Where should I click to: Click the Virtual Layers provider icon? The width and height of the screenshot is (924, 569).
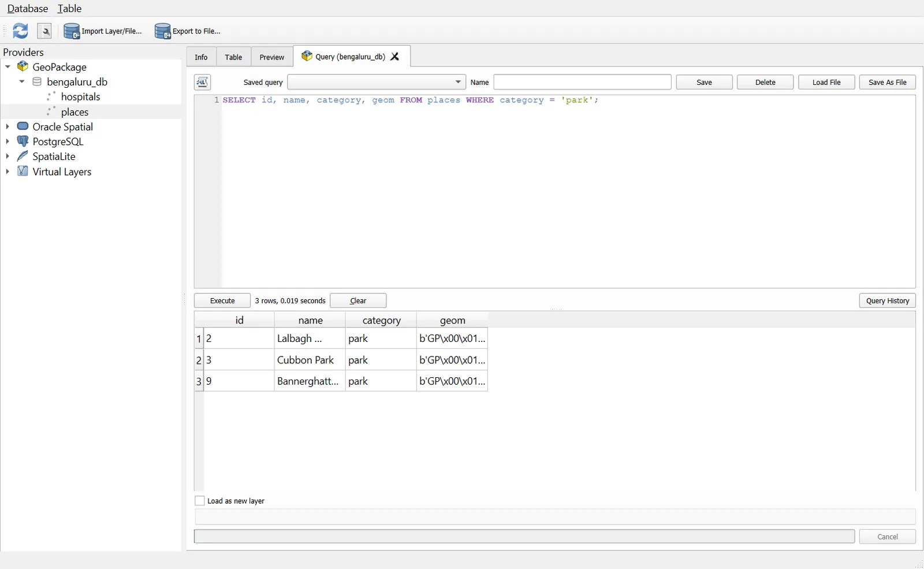23,171
